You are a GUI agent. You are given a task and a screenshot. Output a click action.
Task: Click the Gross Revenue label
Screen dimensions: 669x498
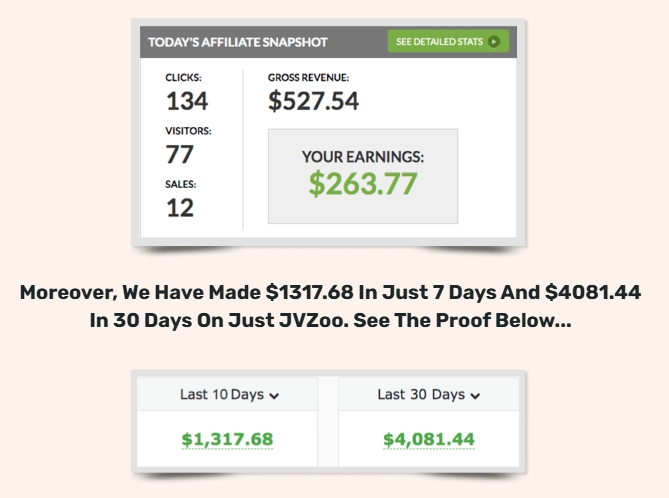point(308,78)
